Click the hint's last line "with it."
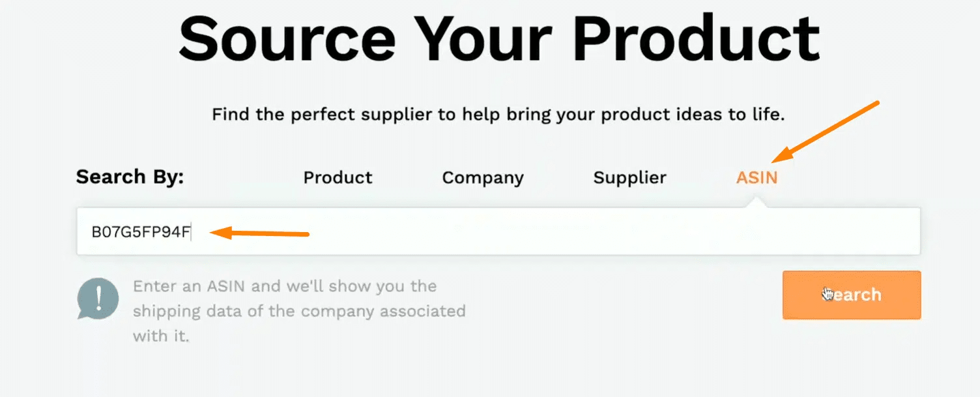The image size is (980, 397). click(160, 336)
